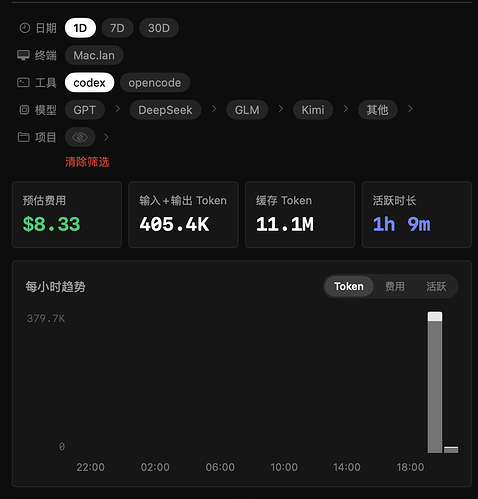Click the monitor icon beside 终端
Viewport: 478px width, 499px height.
(23, 55)
